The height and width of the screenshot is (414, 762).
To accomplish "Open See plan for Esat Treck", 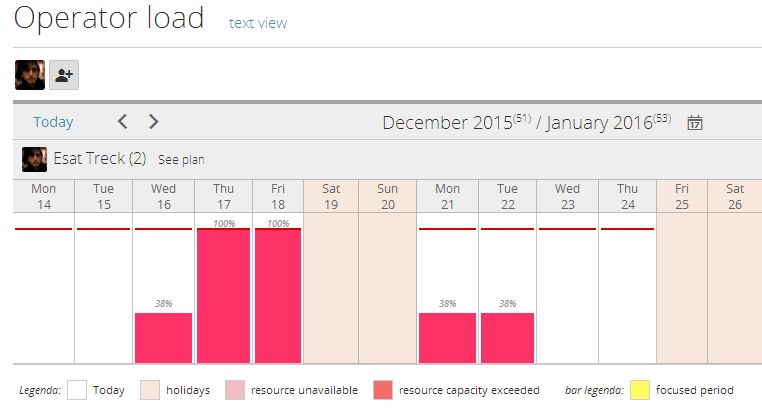I will tap(181, 160).
